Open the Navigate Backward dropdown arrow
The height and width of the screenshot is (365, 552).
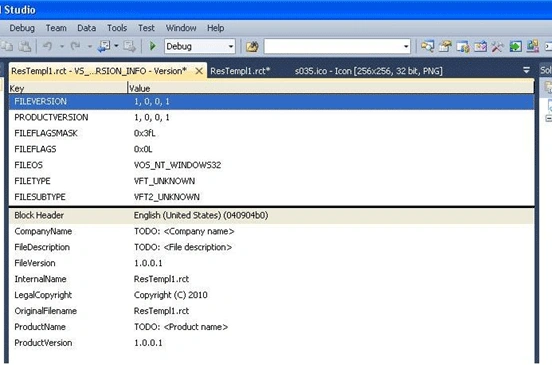(x=116, y=46)
